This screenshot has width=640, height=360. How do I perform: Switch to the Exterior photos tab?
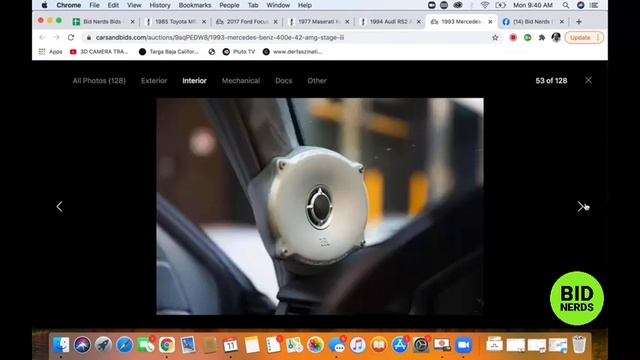point(154,81)
